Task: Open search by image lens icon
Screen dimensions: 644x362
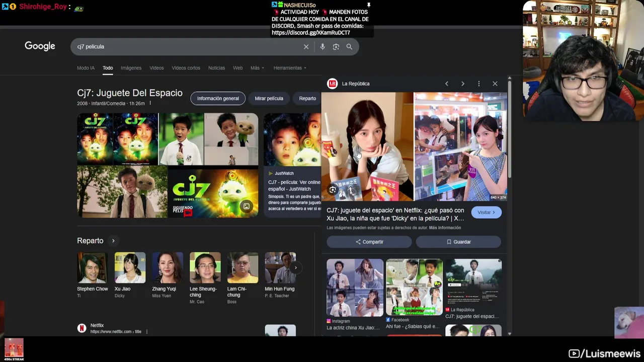Action: (x=336, y=47)
